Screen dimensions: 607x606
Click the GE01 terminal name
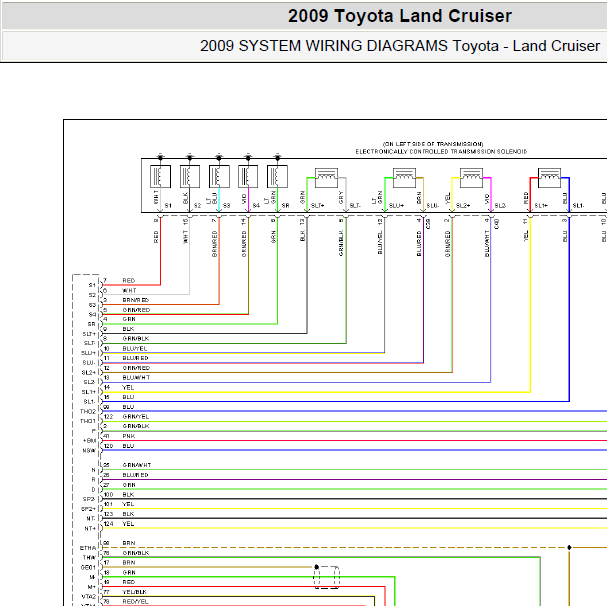click(x=88, y=568)
